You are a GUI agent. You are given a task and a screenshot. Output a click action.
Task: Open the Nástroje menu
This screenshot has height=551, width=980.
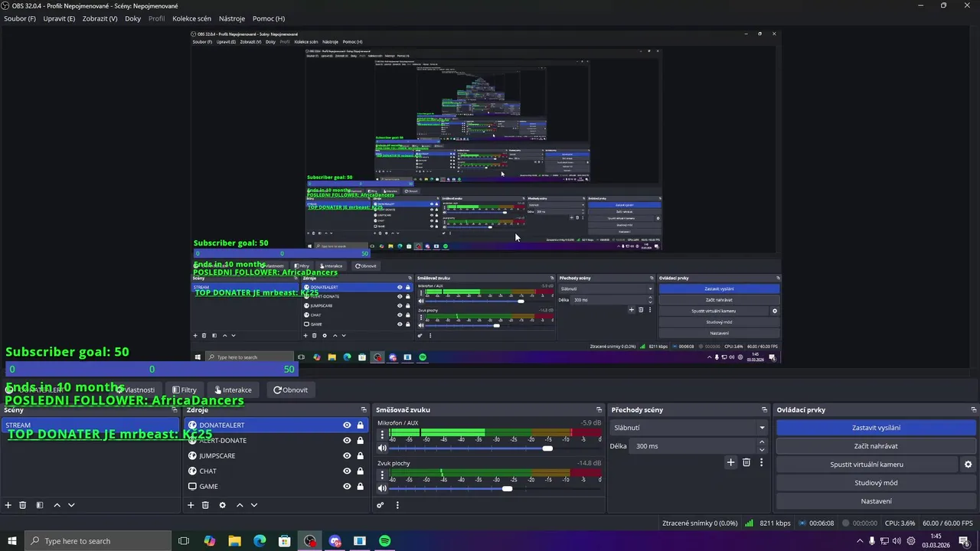click(x=232, y=18)
